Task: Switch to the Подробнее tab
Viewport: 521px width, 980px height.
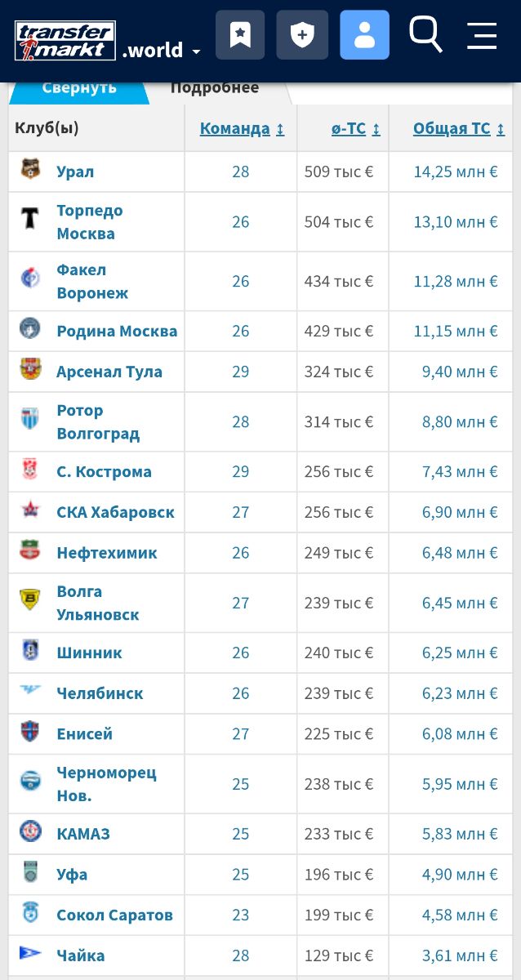Action: coord(215,88)
